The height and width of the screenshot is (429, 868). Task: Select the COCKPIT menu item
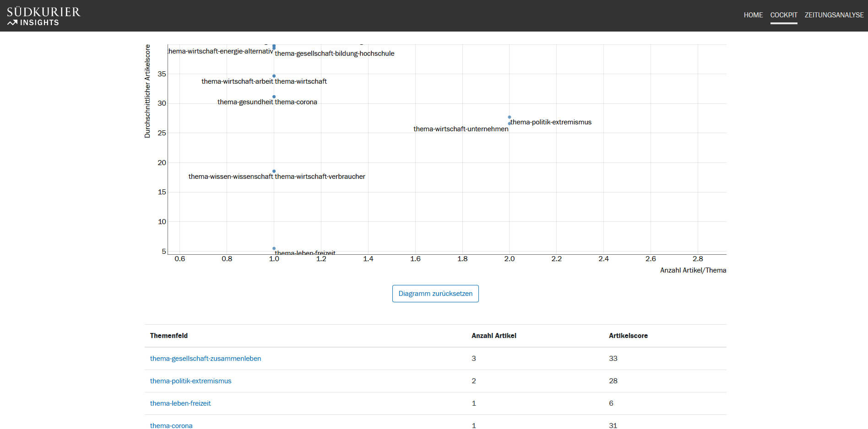click(x=784, y=15)
